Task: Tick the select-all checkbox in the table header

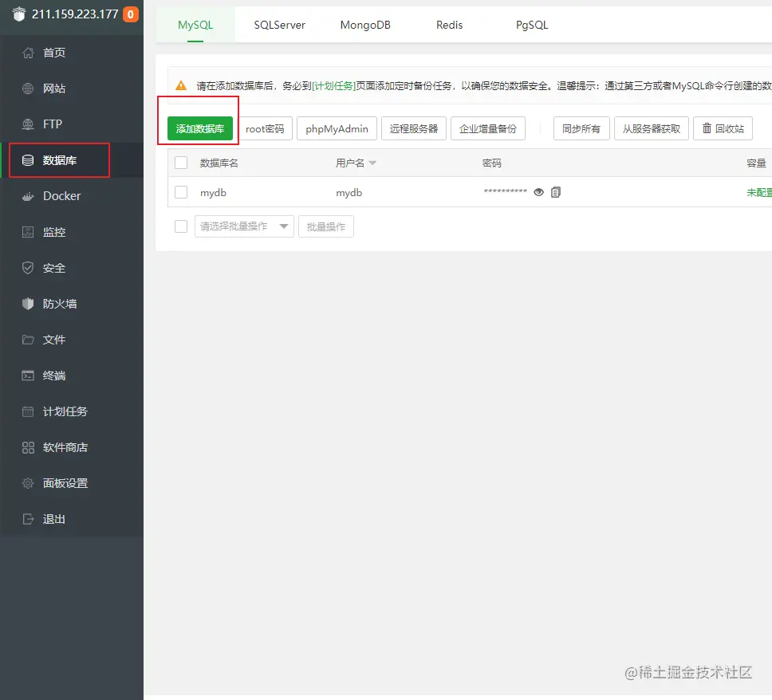Action: [x=181, y=163]
